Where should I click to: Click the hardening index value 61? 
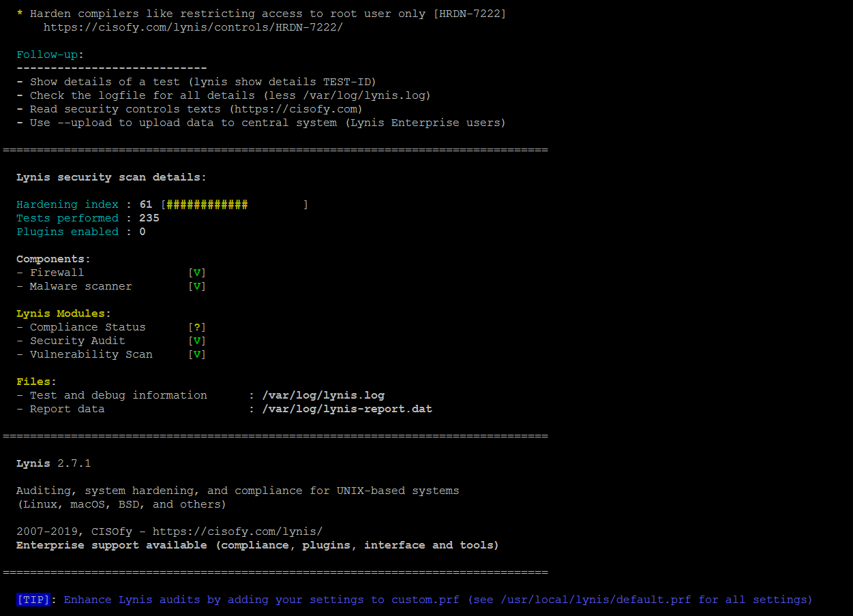click(146, 204)
